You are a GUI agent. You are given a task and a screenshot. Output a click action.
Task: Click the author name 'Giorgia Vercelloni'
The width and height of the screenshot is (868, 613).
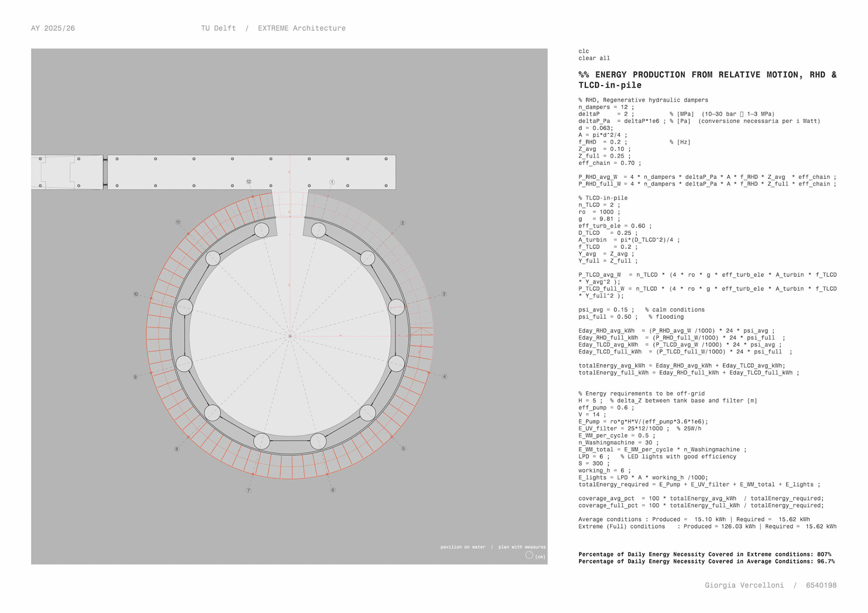click(744, 585)
